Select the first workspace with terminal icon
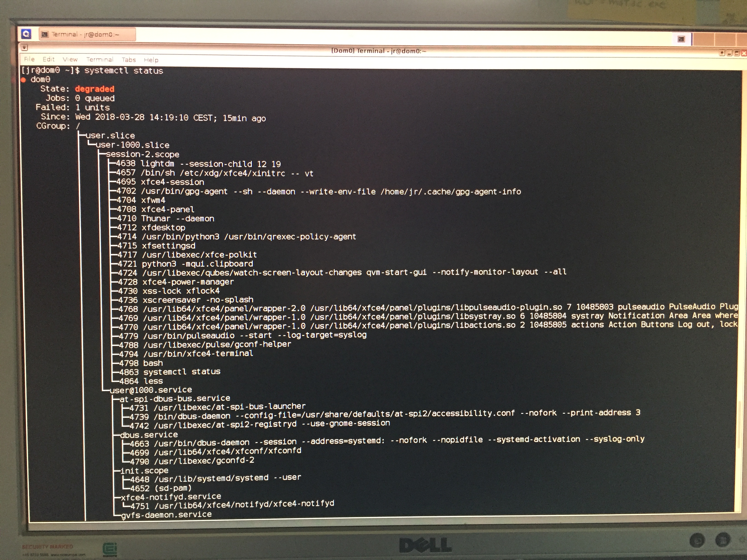The width and height of the screenshot is (747, 560). point(681,39)
